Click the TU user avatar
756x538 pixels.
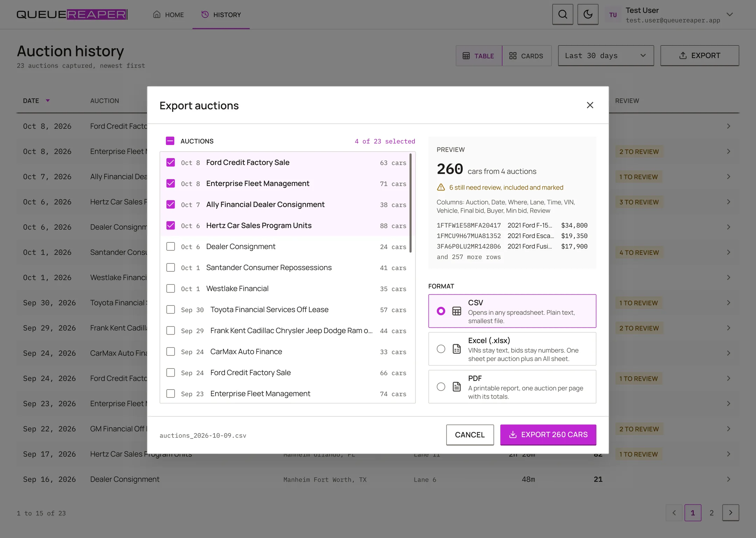[613, 15]
